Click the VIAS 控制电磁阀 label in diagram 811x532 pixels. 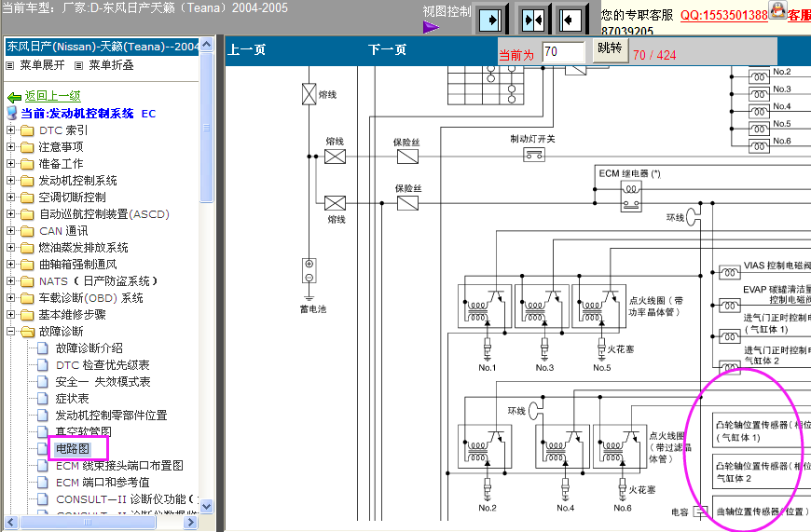pyautogui.click(x=777, y=266)
